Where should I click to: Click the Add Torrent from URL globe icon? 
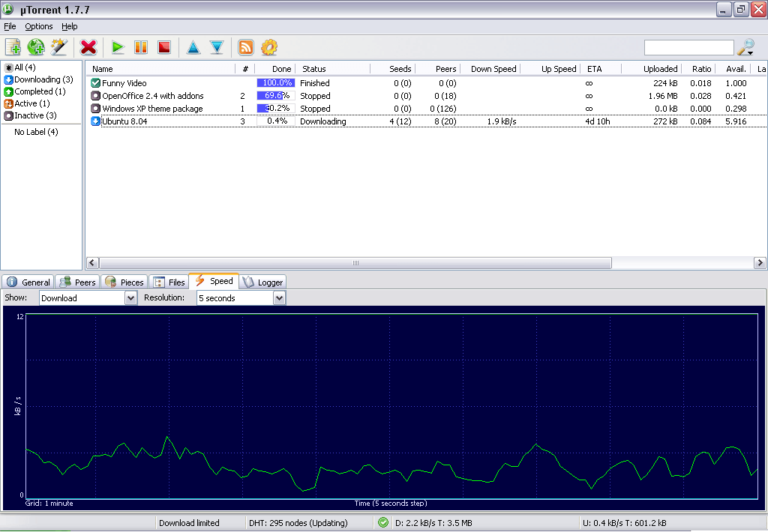34,46
